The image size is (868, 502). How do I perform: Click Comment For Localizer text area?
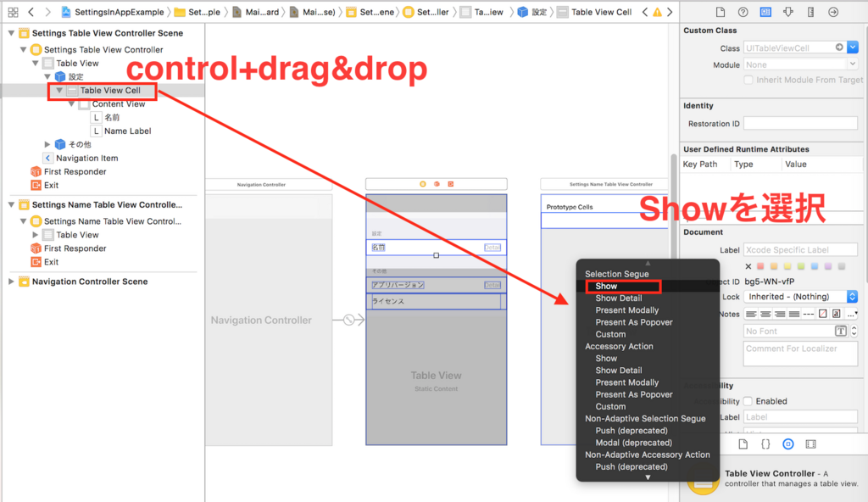800,354
